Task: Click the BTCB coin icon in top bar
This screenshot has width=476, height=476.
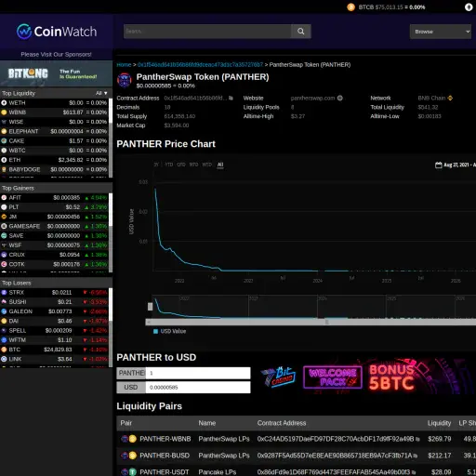Action: click(x=350, y=7)
